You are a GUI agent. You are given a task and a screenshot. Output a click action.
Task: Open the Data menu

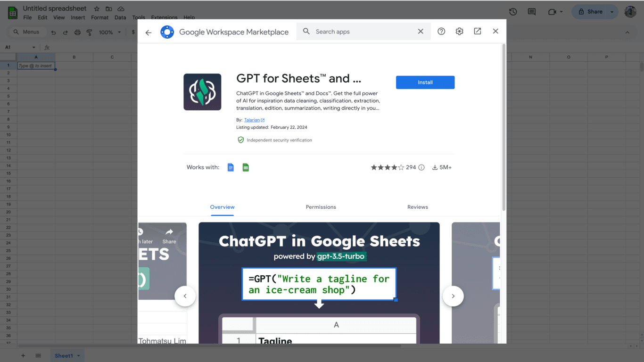click(120, 18)
